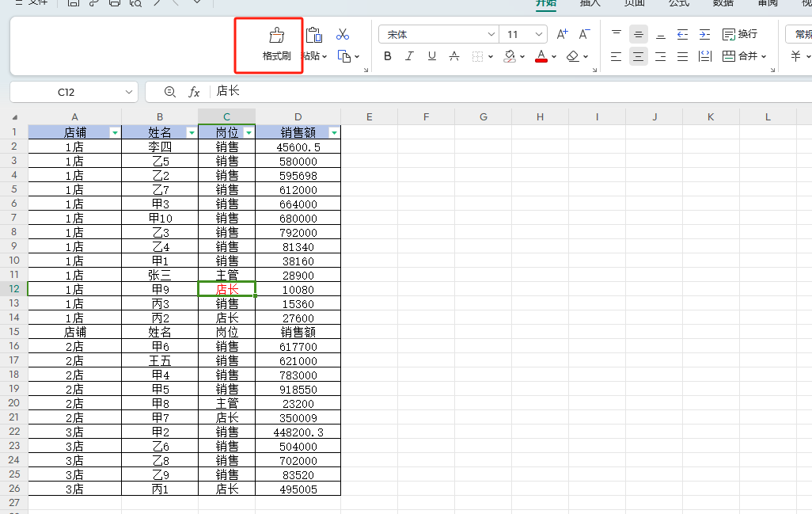Open the 宋体 font name dropdown
The width and height of the screenshot is (812, 514).
tap(491, 34)
